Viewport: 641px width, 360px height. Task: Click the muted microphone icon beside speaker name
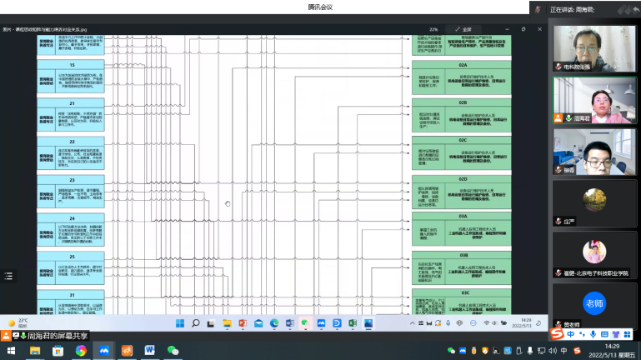pos(538,9)
